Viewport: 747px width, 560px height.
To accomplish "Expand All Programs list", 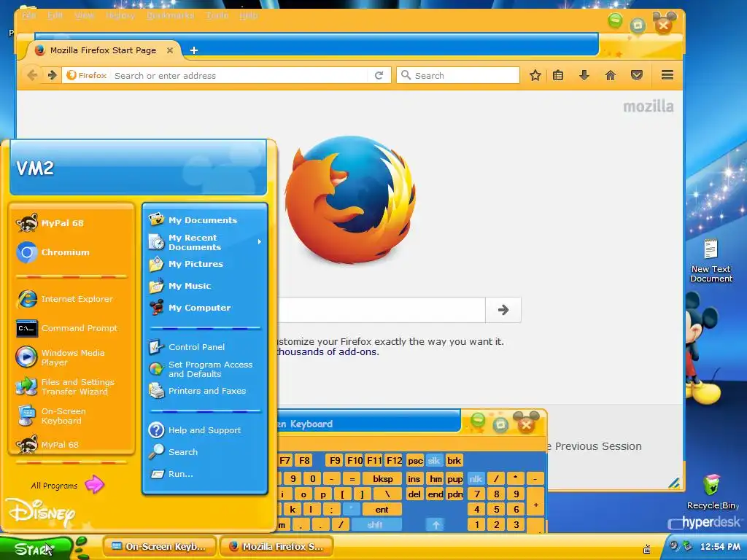I will point(67,485).
